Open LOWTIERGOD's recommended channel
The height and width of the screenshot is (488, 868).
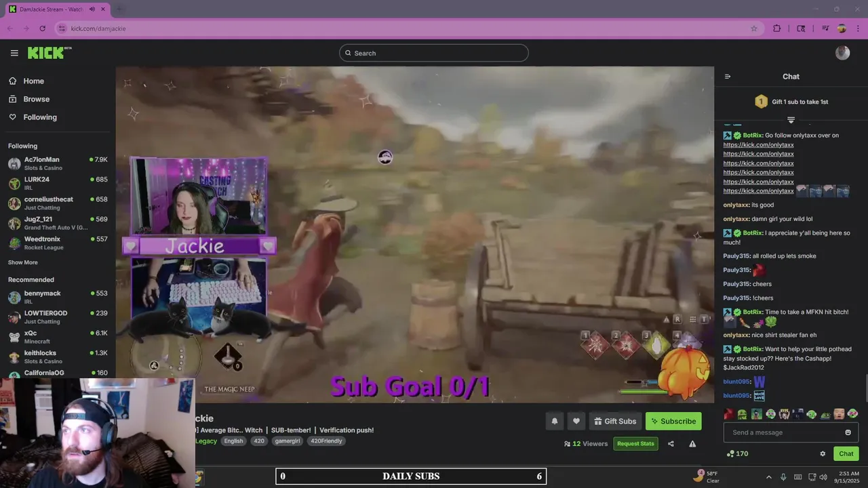58,317
